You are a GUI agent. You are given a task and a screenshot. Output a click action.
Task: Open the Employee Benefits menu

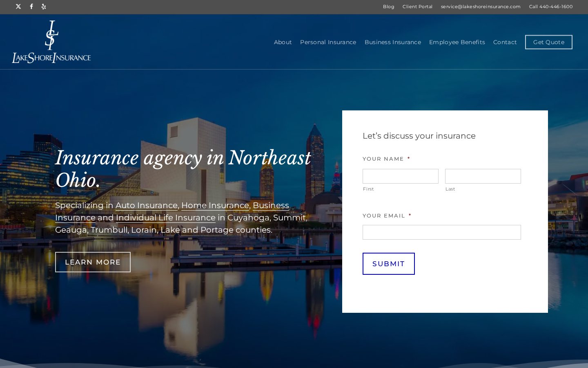457,42
